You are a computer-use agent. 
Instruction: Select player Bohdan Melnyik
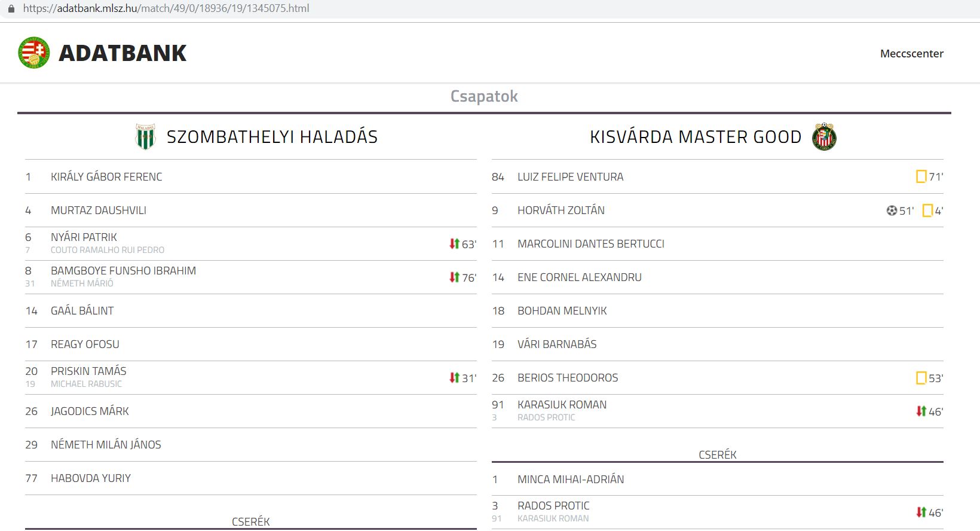click(562, 310)
